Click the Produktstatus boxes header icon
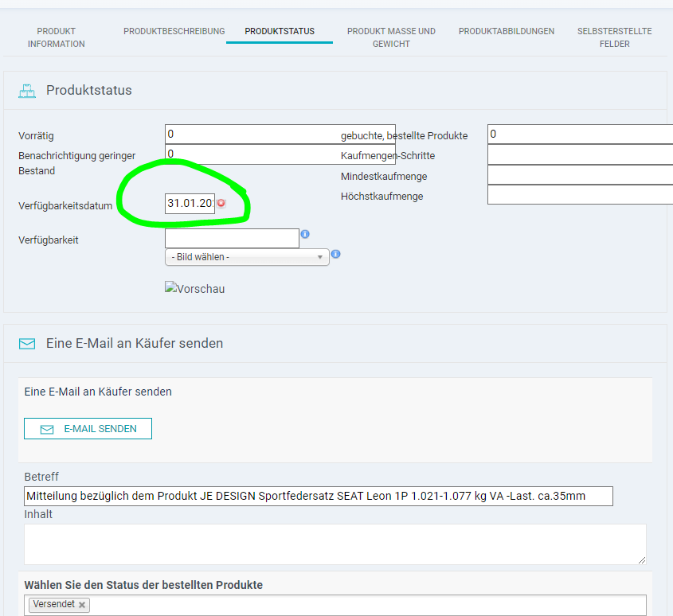The height and width of the screenshot is (616, 673). pyautogui.click(x=27, y=91)
